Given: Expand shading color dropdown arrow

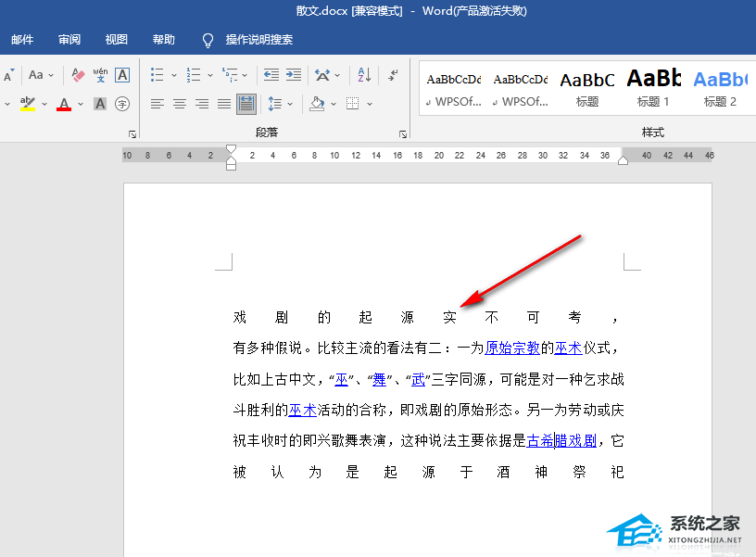Looking at the screenshot, I should coord(334,104).
